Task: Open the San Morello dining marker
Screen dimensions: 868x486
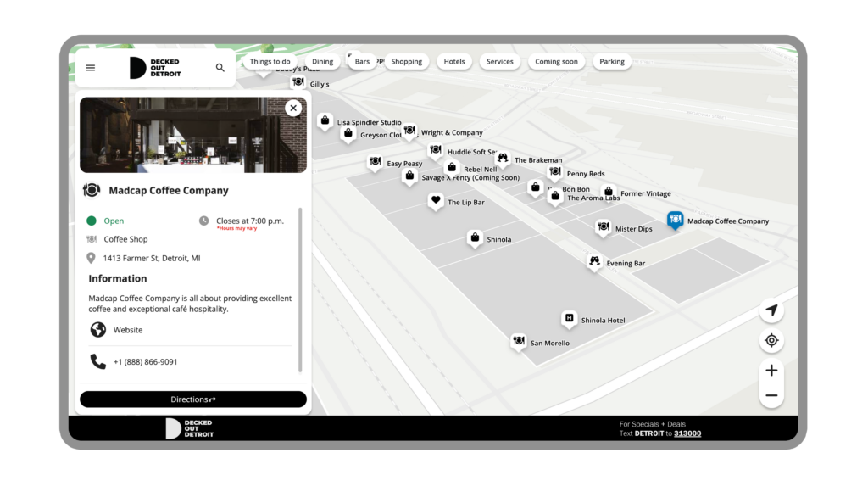Action: click(519, 341)
